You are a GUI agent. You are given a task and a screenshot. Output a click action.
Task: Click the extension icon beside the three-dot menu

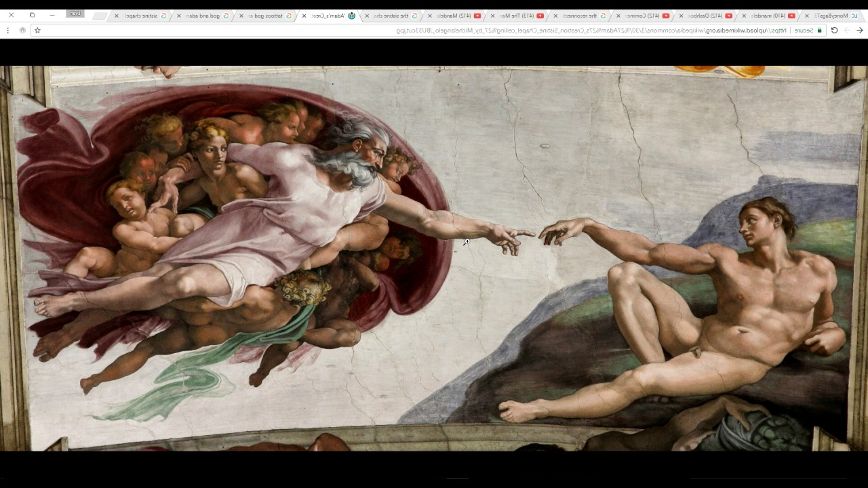pos(22,30)
